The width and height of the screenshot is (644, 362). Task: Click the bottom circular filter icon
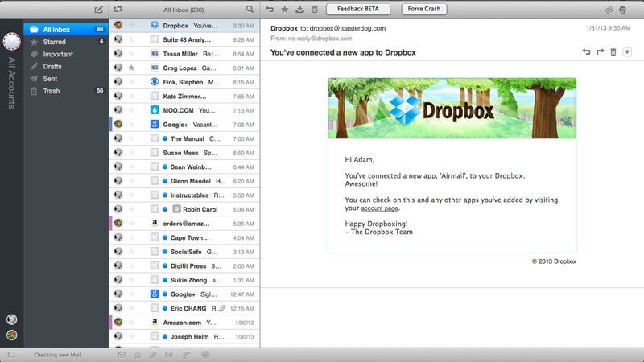pos(205,355)
